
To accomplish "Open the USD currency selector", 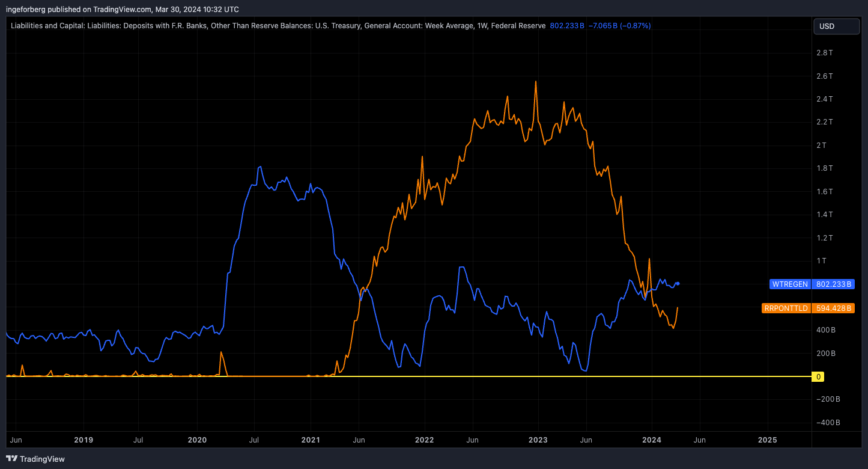I will click(837, 26).
